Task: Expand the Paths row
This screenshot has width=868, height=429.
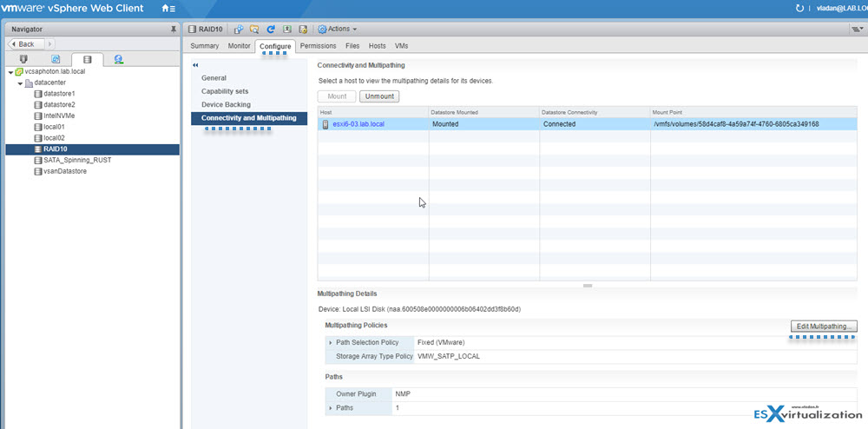Action: coord(331,408)
